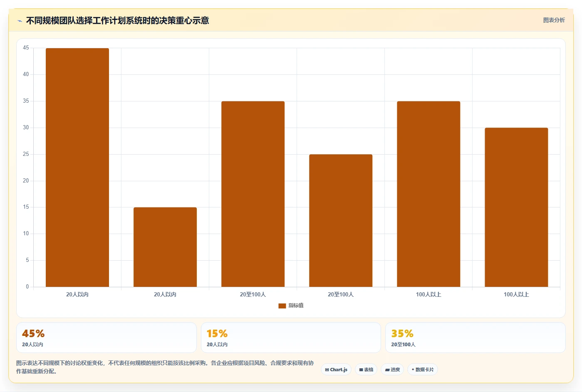Click the y-axis tick label 10
Viewport: 582px width, 392px height.
[26, 234]
